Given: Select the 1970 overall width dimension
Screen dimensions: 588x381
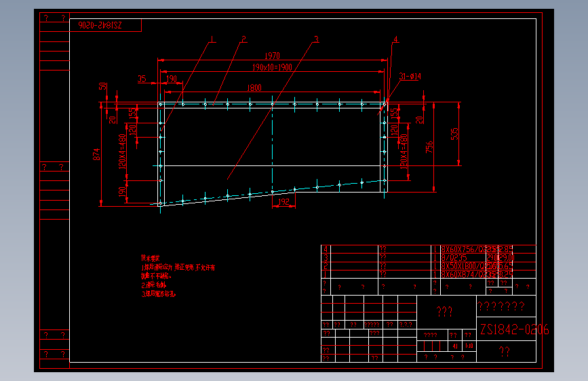Looking at the screenshot, I should click(272, 56).
